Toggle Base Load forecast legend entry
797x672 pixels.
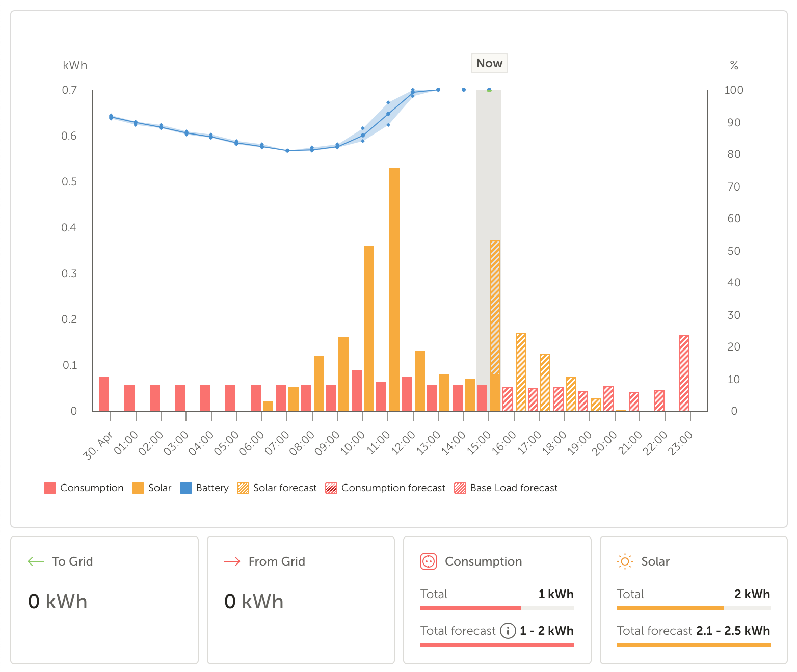click(506, 488)
